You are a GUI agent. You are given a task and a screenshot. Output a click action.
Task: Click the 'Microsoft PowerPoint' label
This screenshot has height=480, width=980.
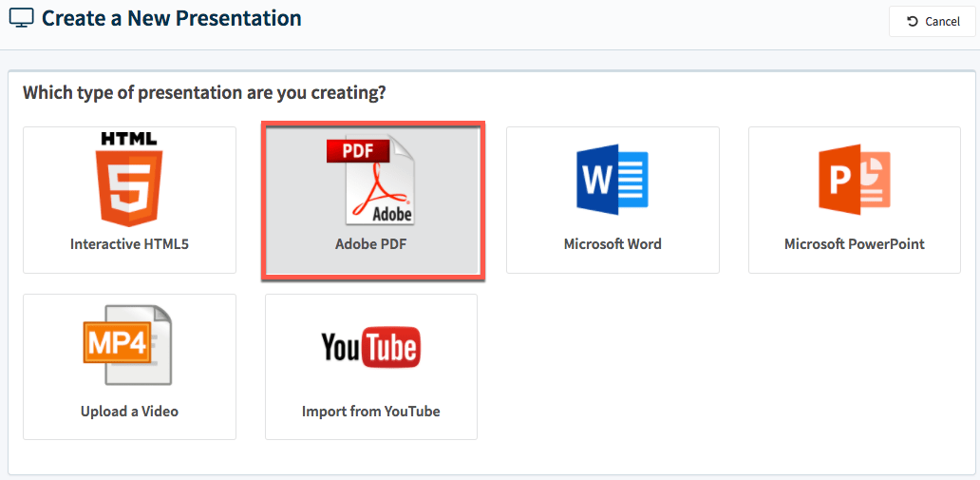[855, 244]
